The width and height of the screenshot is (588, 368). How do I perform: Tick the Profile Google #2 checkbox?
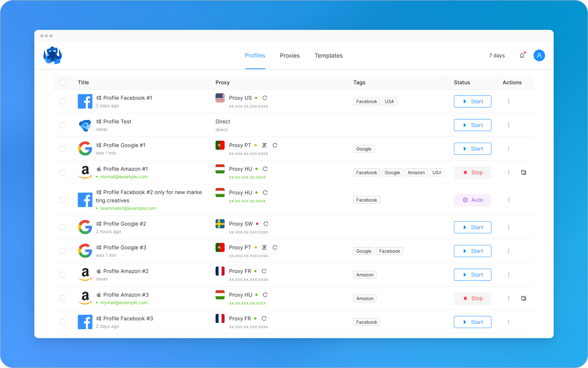coord(63,227)
